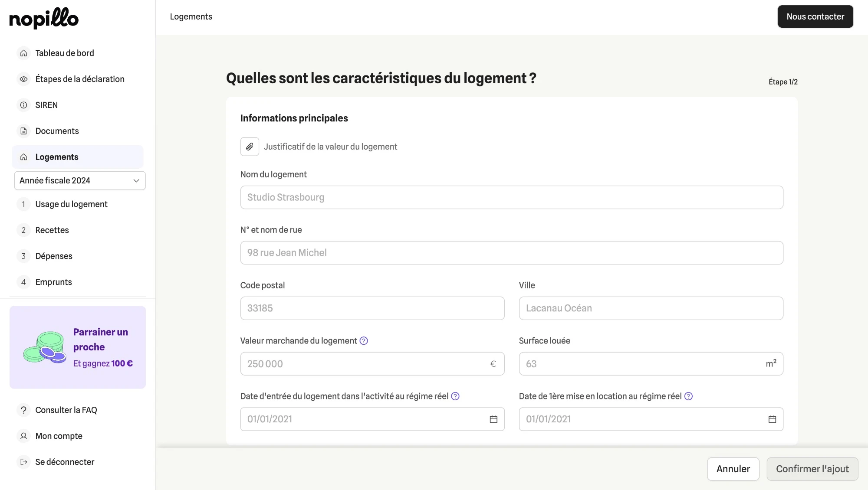Click the paperclip attachment icon

pyautogui.click(x=250, y=147)
